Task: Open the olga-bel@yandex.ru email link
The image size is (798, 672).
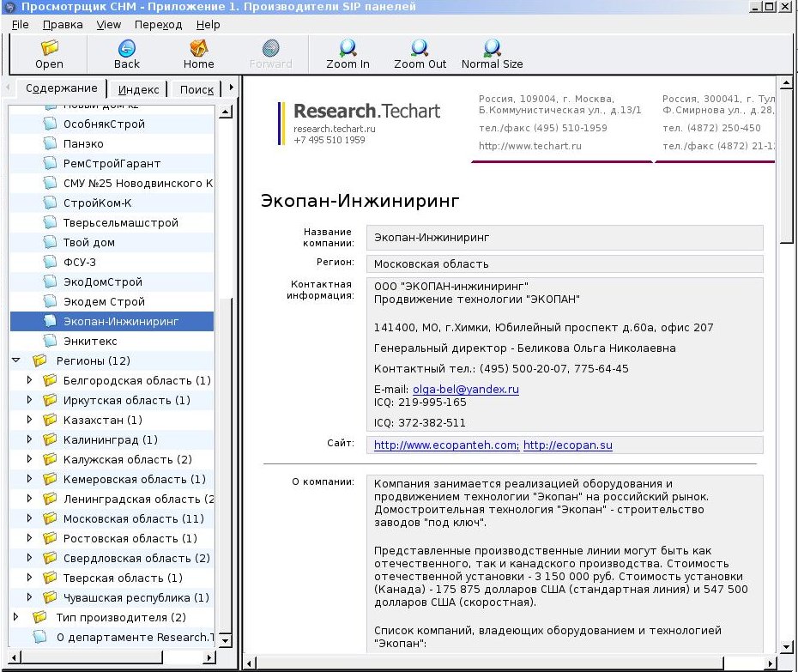Action: [466, 390]
